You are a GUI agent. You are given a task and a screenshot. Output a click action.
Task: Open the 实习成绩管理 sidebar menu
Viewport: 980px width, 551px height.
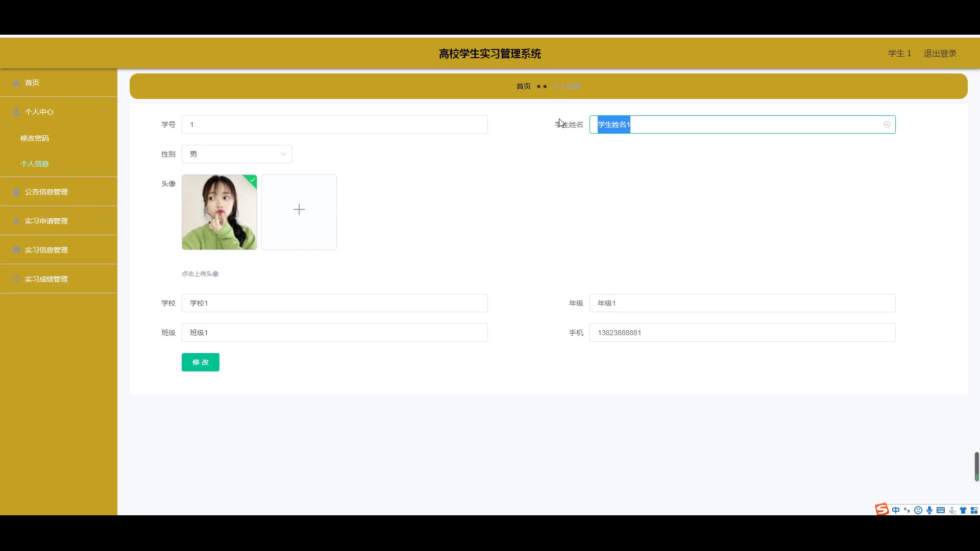(x=59, y=279)
